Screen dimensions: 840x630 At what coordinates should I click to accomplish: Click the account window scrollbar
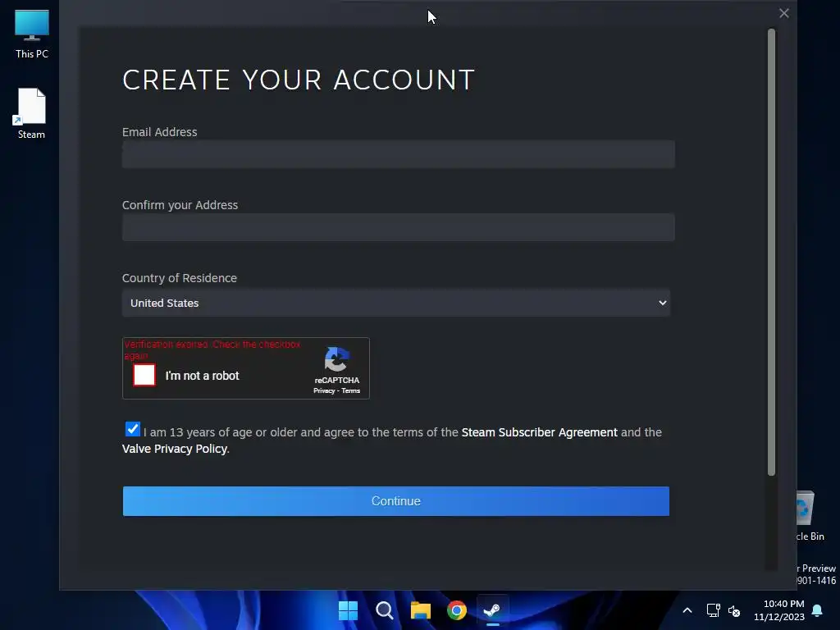click(x=771, y=252)
